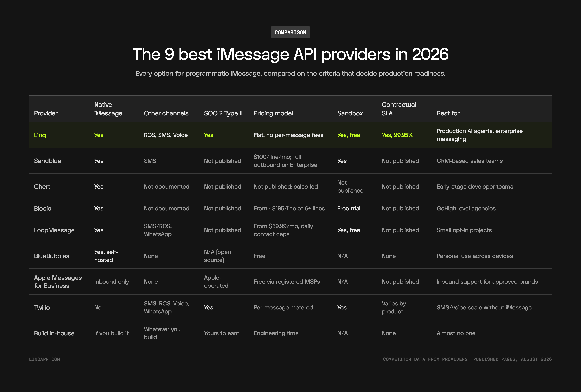Click Linq's "RCS, SMS, Voice" cell
This screenshot has height=392, width=581.
pos(166,135)
